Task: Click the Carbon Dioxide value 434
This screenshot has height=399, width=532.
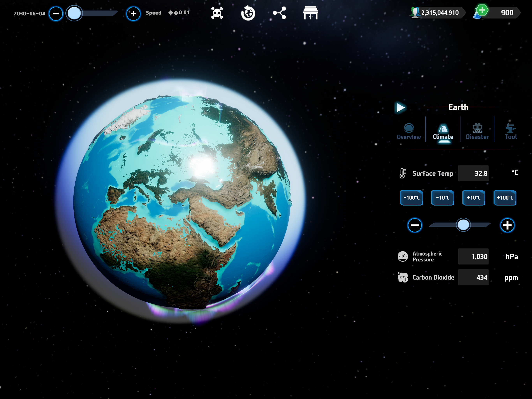Action: (473, 277)
